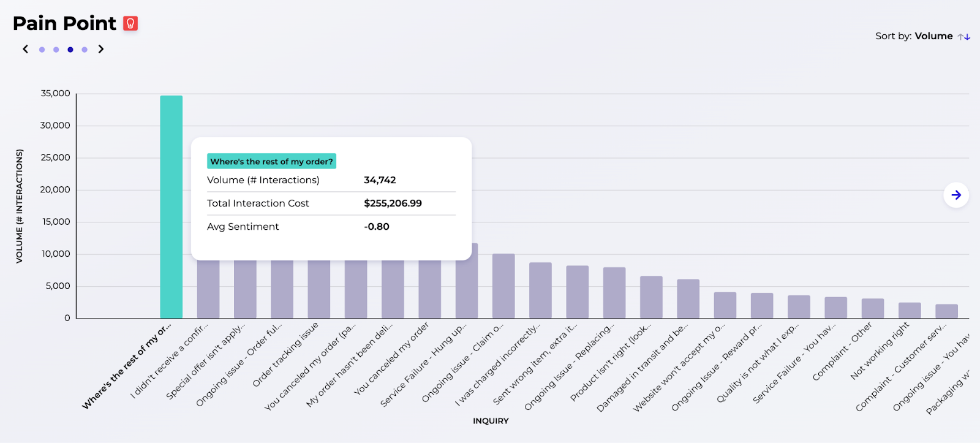This screenshot has width=980, height=443.
Task: Select the fourth carousel pagination dot
Action: tap(85, 50)
